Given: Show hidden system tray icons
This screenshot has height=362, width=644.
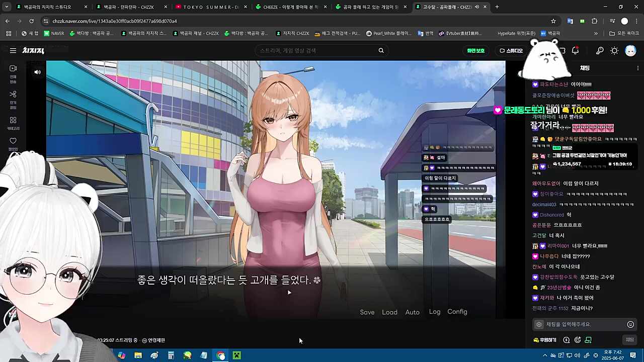Looking at the screenshot, I should pyautogui.click(x=544, y=355).
